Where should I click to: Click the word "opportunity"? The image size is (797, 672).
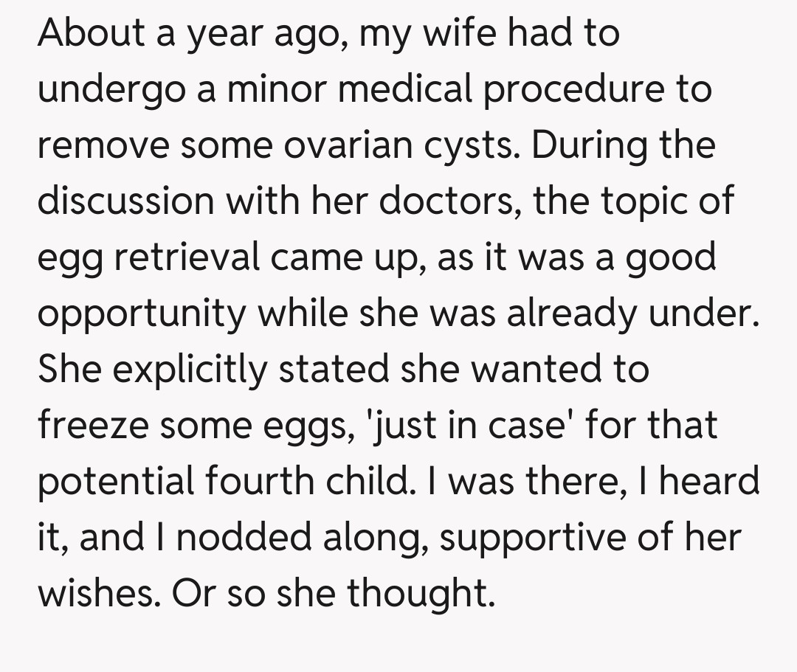click(x=141, y=314)
